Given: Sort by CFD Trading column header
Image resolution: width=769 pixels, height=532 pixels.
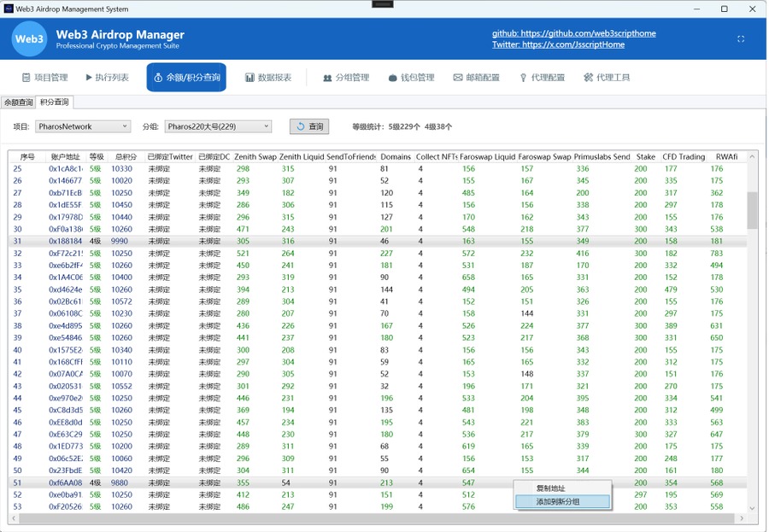Looking at the screenshot, I should click(x=684, y=157).
